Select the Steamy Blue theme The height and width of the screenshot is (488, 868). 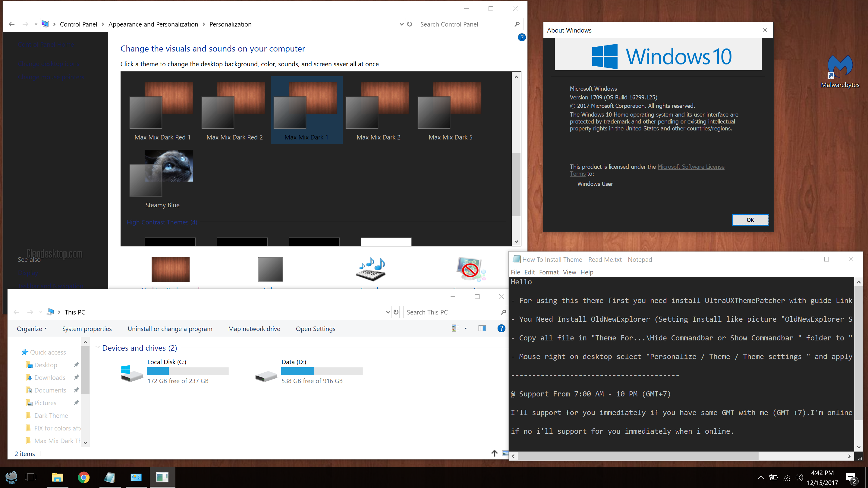tap(162, 178)
